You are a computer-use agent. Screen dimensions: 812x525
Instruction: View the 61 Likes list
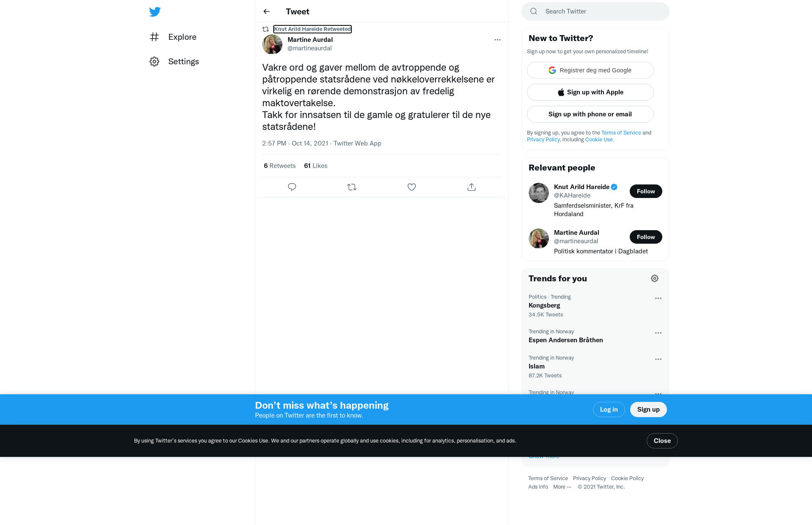coord(315,166)
